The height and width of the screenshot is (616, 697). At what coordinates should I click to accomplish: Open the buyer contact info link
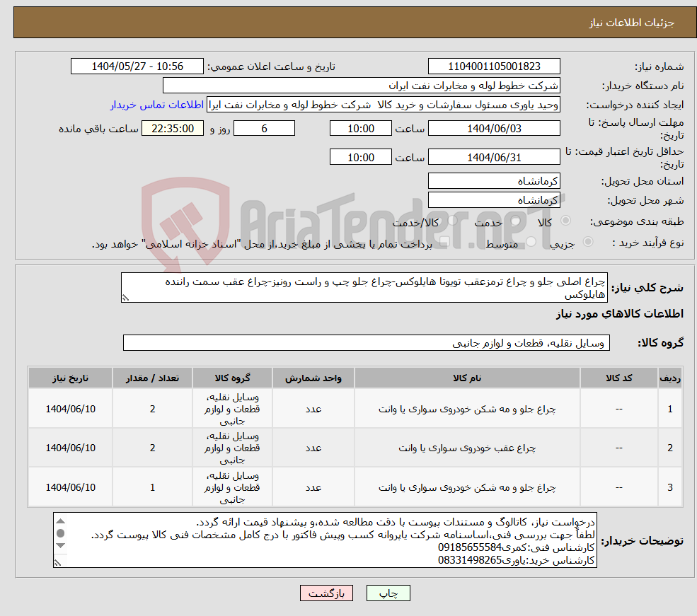click(157, 105)
